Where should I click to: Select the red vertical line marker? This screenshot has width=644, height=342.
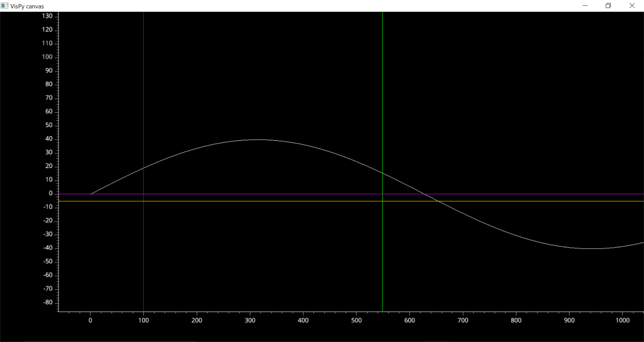point(143,161)
